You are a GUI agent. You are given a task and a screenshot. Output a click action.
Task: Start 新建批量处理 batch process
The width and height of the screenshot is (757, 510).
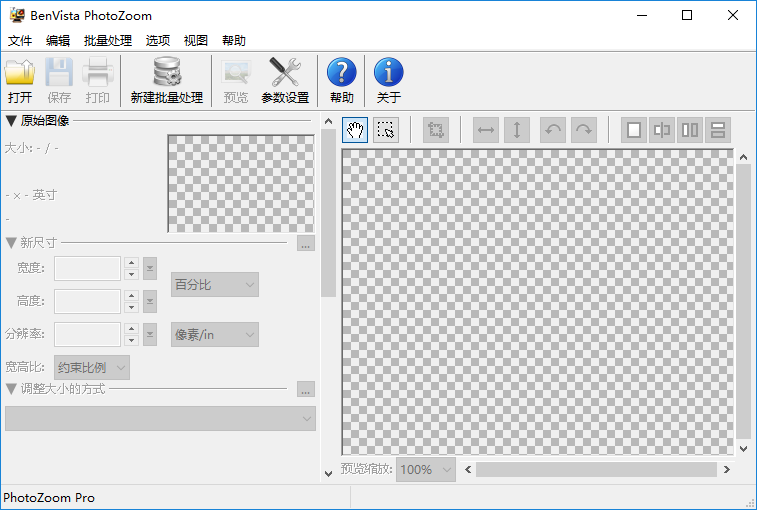coord(167,80)
